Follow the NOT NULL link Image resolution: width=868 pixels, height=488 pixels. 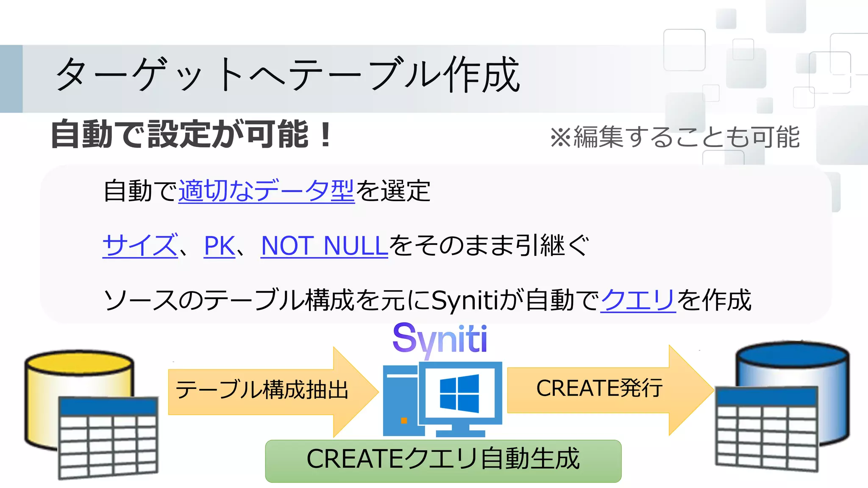324,246
